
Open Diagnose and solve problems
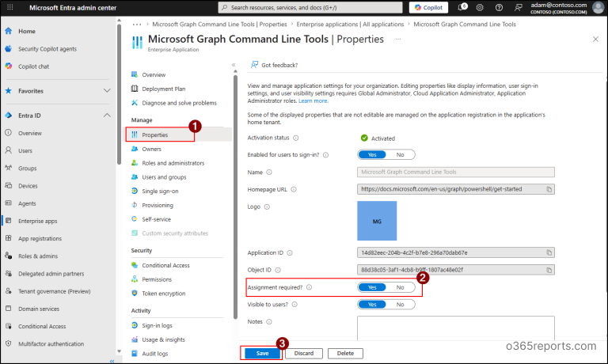point(179,103)
